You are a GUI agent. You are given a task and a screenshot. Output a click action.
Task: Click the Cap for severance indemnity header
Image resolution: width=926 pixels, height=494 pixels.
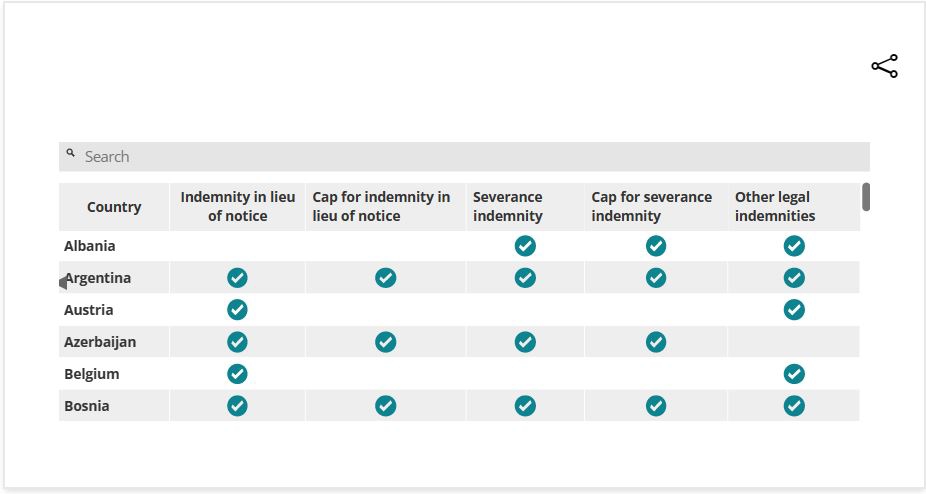(651, 207)
